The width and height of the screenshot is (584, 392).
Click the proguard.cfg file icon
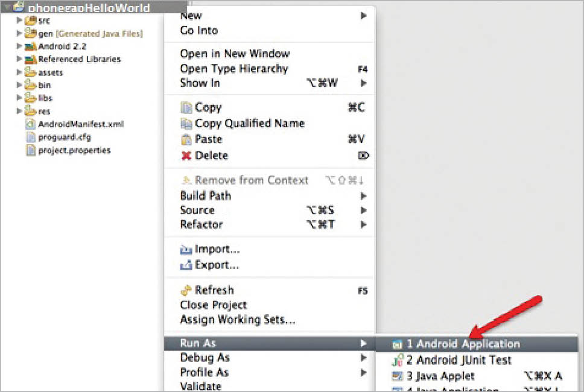[31, 138]
